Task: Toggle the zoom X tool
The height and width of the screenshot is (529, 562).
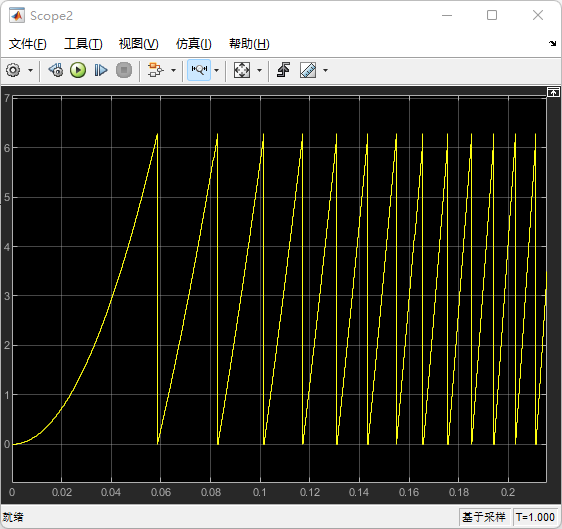Action: (199, 70)
